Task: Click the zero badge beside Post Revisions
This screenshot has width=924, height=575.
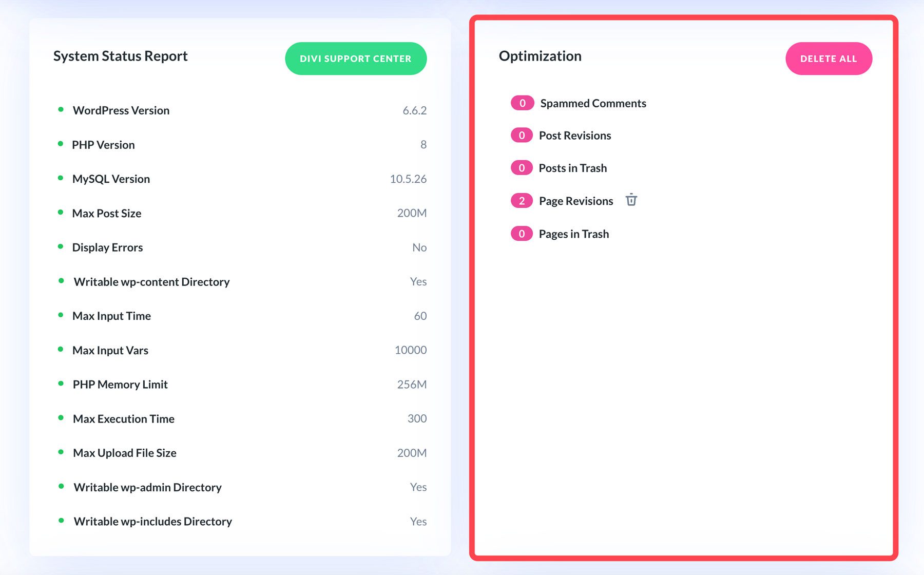Action: coord(522,135)
